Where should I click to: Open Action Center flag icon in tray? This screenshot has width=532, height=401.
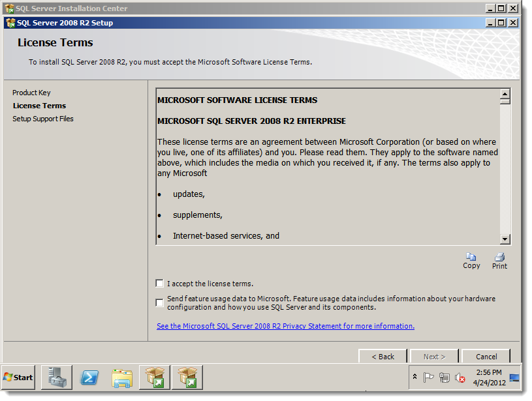point(428,378)
